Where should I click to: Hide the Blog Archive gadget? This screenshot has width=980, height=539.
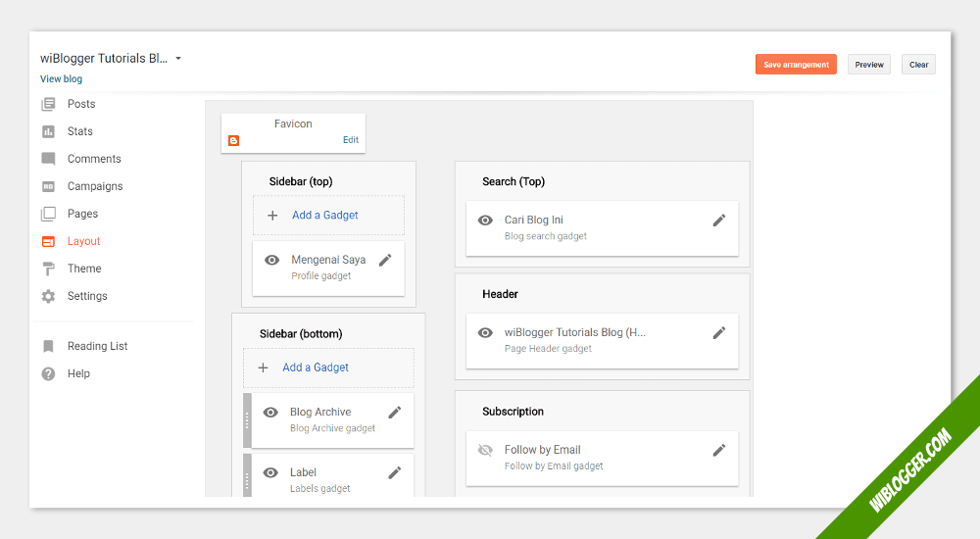pos(271,413)
